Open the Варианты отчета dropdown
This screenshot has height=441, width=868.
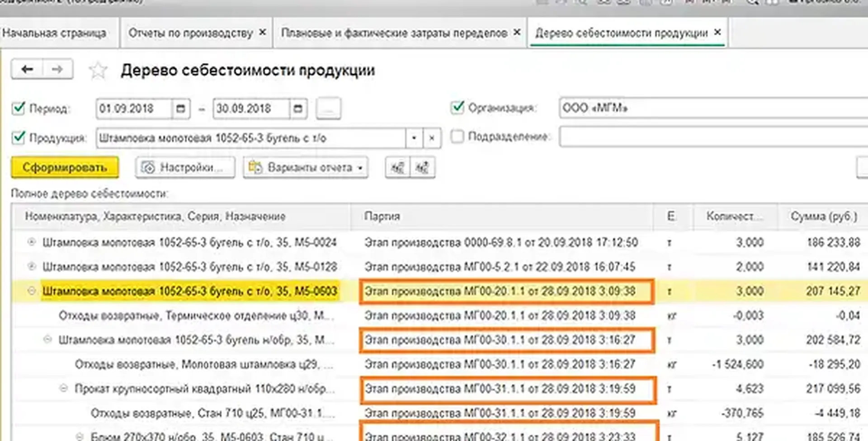tap(306, 168)
